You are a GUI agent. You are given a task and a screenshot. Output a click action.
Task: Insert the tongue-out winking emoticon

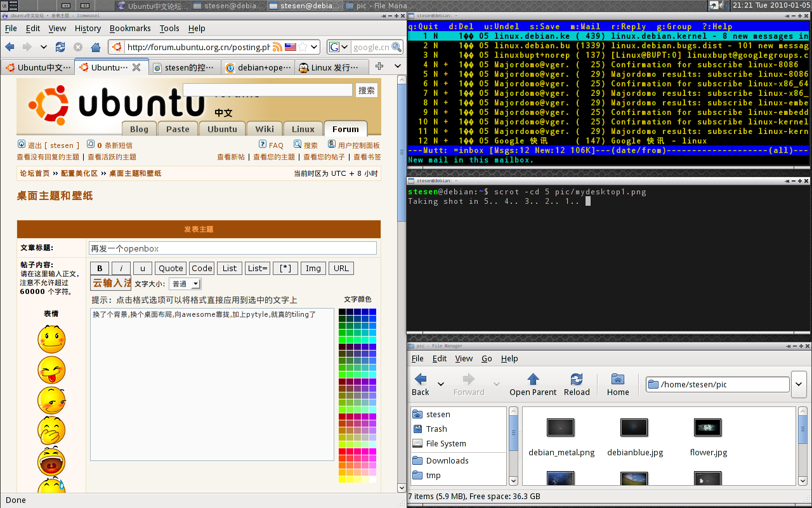point(51,370)
